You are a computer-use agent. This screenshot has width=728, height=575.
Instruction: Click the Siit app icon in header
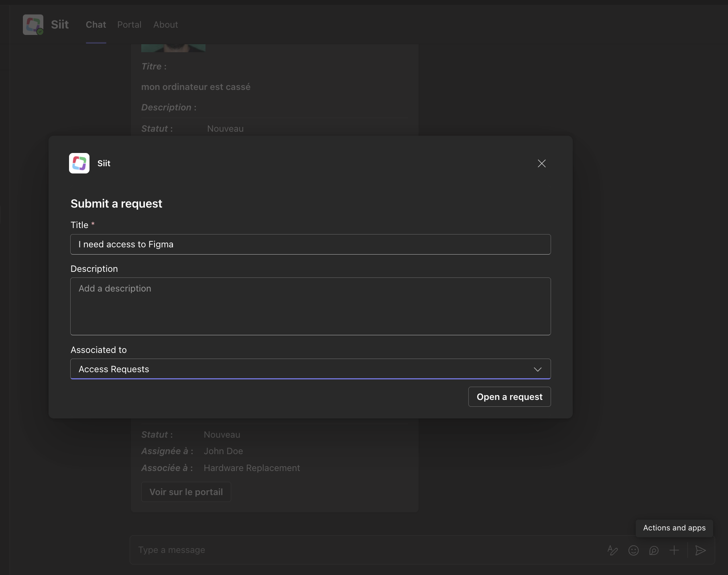pos(33,25)
